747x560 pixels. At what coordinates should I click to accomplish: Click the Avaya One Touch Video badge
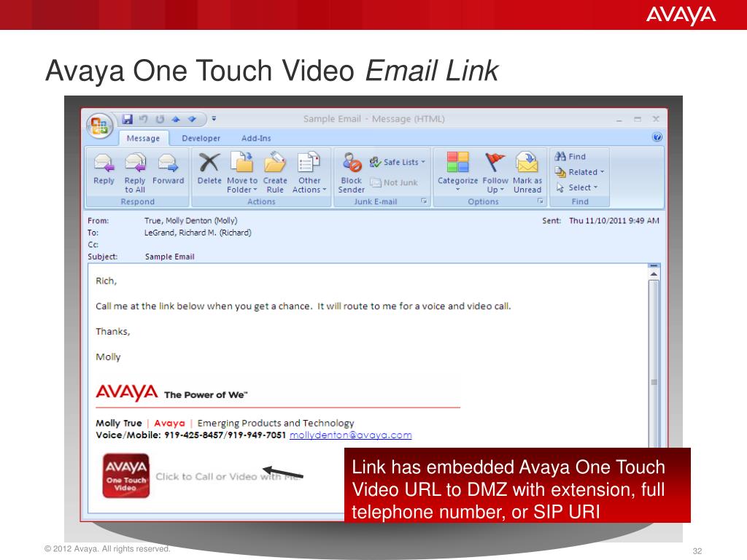[x=126, y=475]
